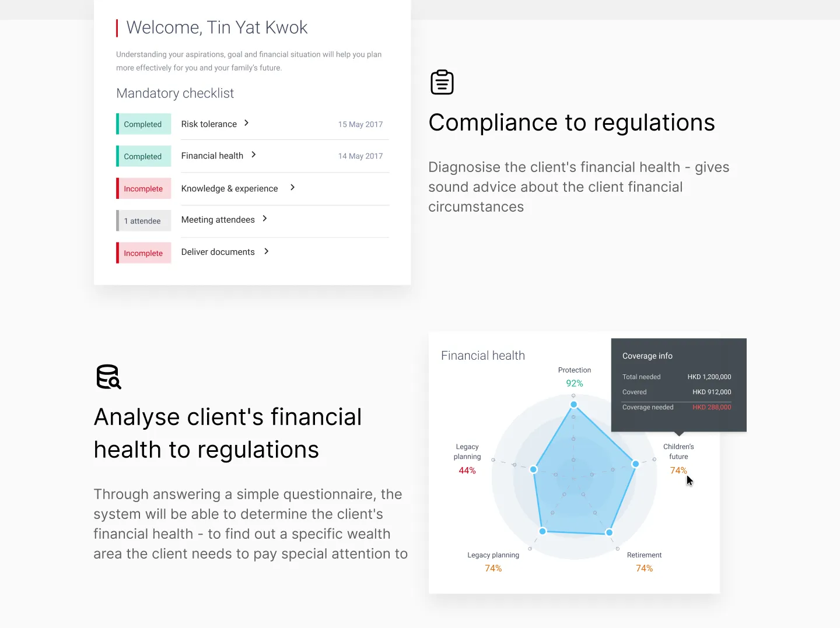This screenshot has width=840, height=628.
Task: Open the Risk tolerance checklist item
Action: click(x=209, y=124)
